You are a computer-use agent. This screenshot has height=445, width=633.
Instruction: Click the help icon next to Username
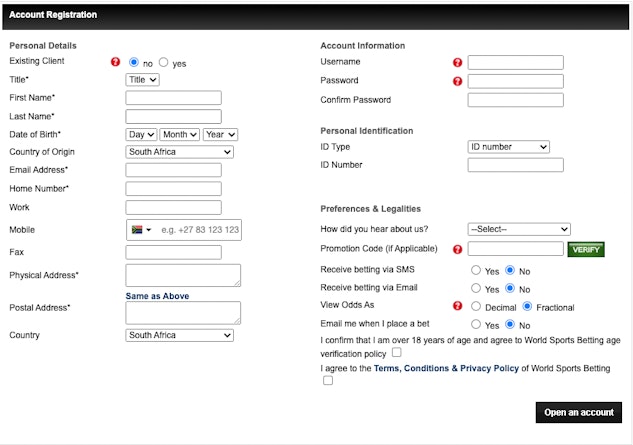457,62
